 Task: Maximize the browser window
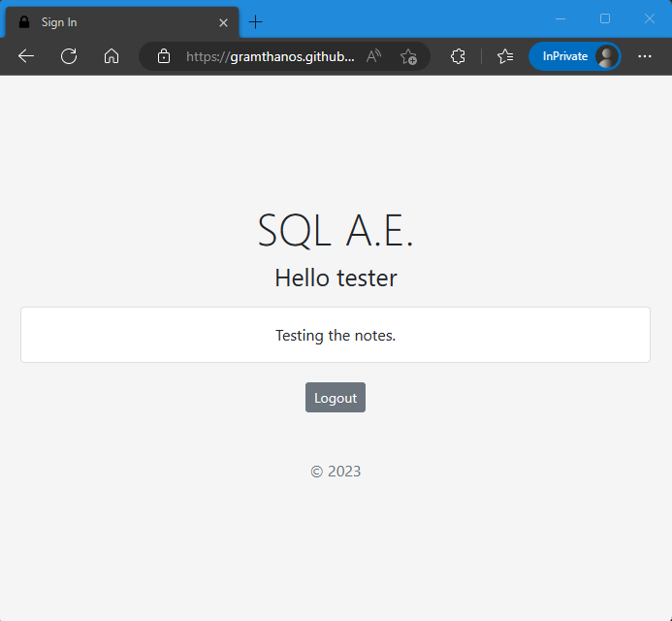[x=605, y=18]
